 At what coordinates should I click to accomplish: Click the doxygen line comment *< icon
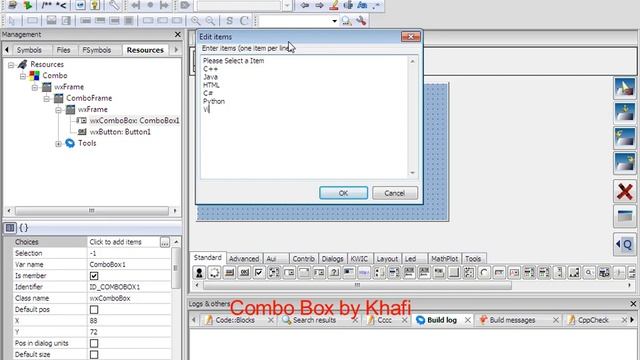point(61,5)
